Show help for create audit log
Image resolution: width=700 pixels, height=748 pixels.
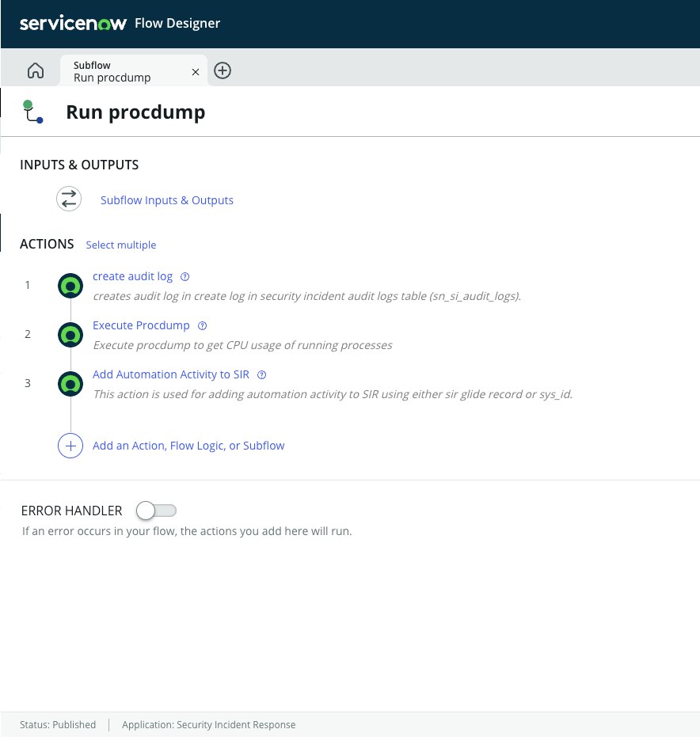coord(185,277)
